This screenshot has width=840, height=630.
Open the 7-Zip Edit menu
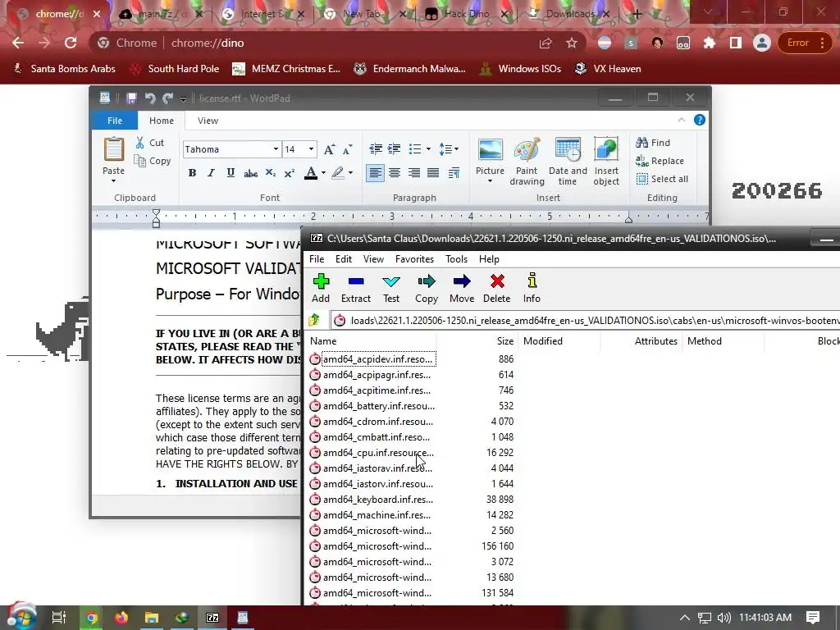pyautogui.click(x=344, y=258)
